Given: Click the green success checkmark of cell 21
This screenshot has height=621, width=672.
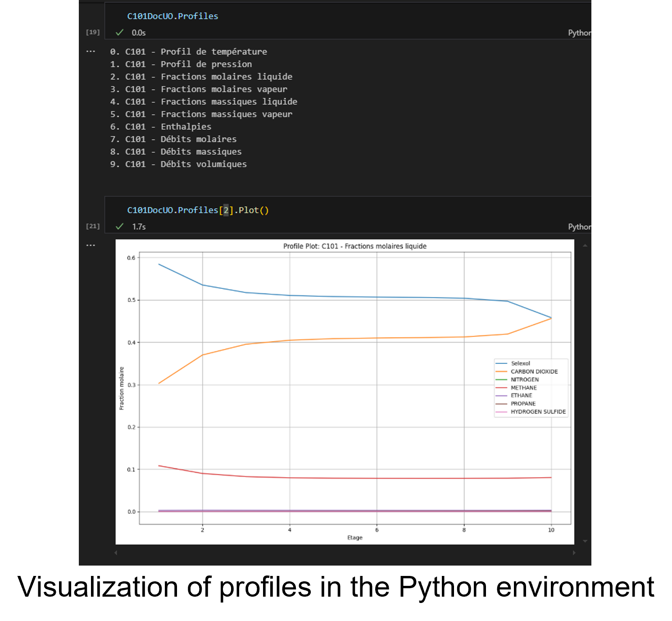Looking at the screenshot, I should click(119, 226).
